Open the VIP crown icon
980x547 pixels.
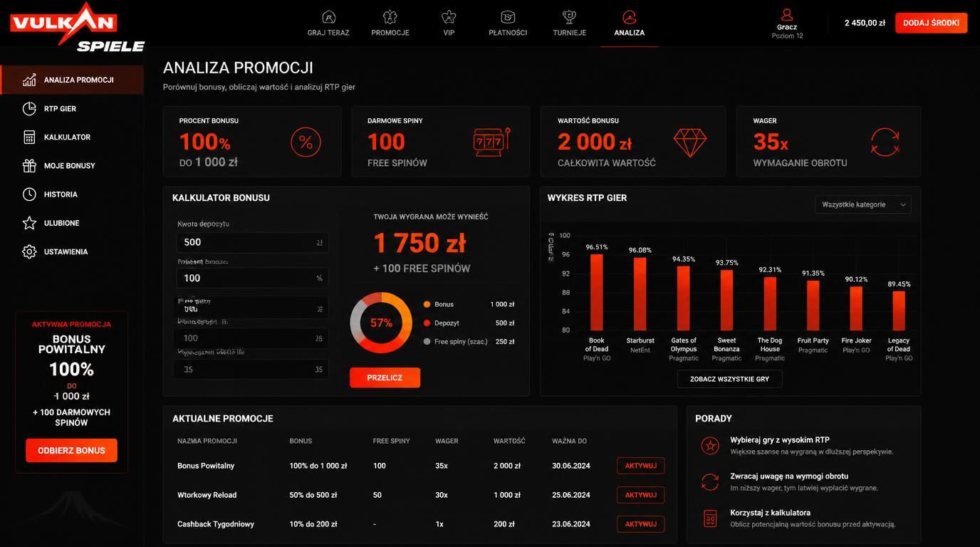pyautogui.click(x=449, y=16)
